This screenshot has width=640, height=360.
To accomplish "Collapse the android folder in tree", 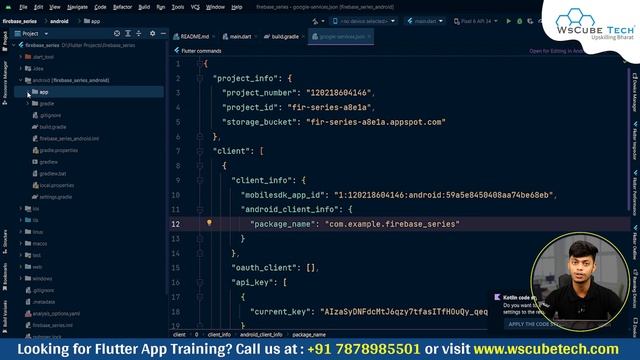I will click(x=21, y=80).
